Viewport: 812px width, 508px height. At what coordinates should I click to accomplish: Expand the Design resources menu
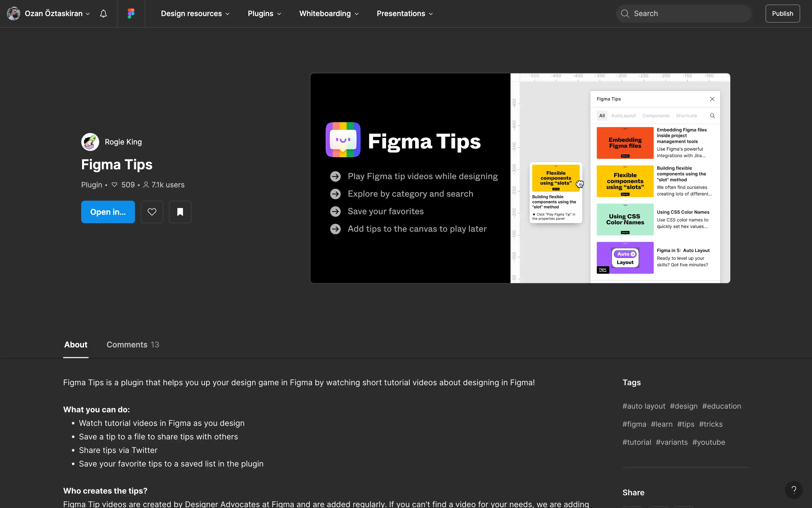(x=195, y=14)
